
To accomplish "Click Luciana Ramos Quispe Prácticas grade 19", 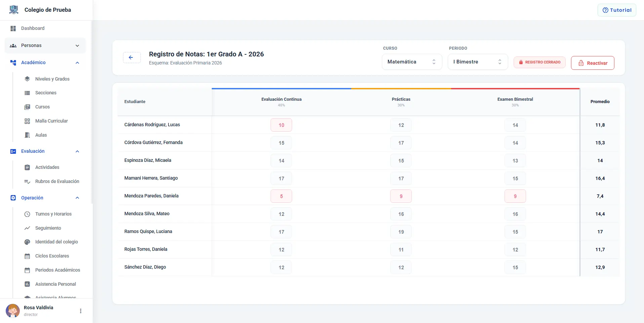I will click(x=401, y=232).
